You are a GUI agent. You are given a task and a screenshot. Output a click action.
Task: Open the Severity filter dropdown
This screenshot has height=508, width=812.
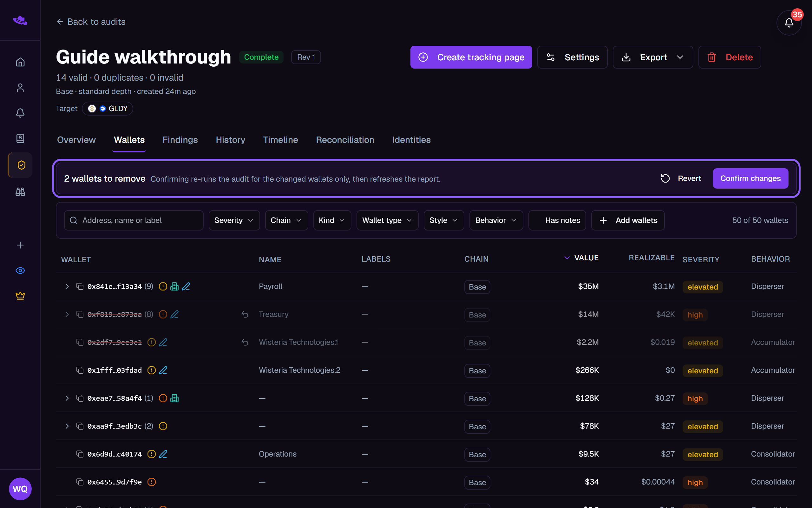[x=234, y=220]
